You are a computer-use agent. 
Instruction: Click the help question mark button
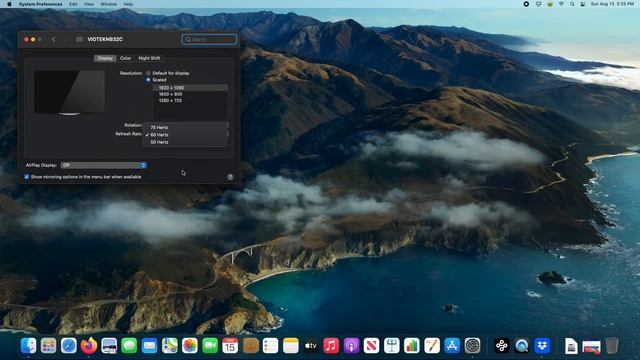click(x=230, y=177)
